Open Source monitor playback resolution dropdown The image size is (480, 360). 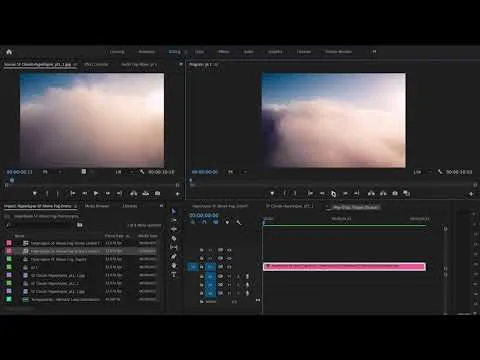[x=126, y=172]
